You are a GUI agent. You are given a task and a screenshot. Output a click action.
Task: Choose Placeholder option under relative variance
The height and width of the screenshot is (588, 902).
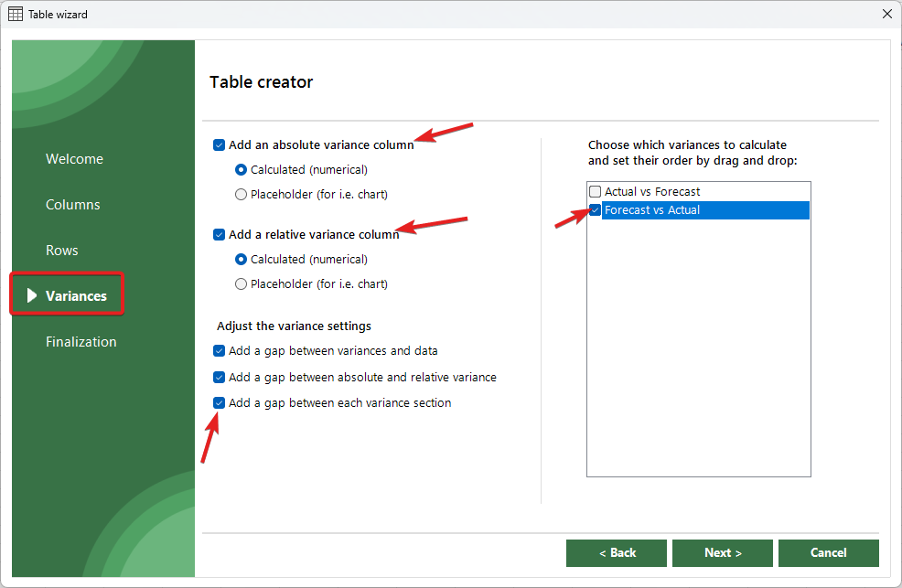[242, 283]
